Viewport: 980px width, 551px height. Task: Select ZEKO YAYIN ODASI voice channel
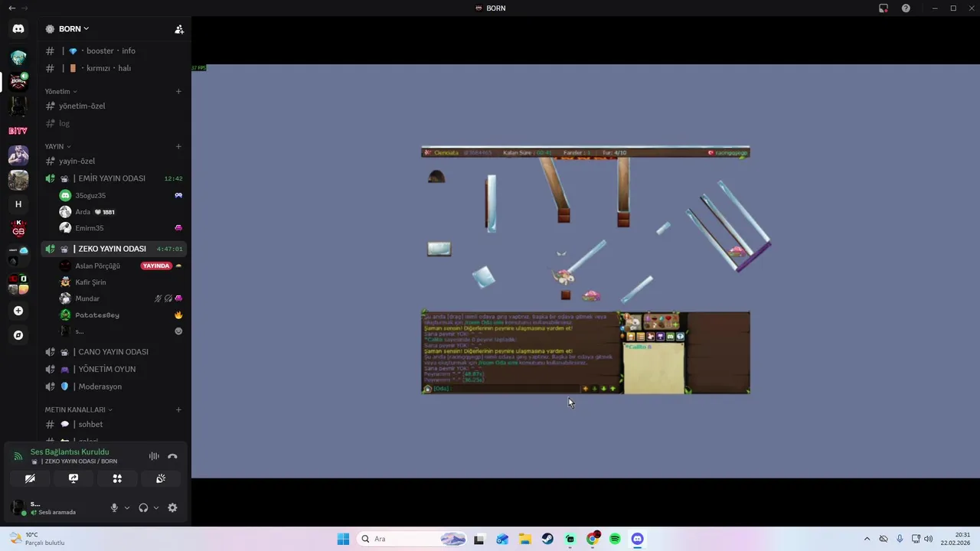pos(113,249)
